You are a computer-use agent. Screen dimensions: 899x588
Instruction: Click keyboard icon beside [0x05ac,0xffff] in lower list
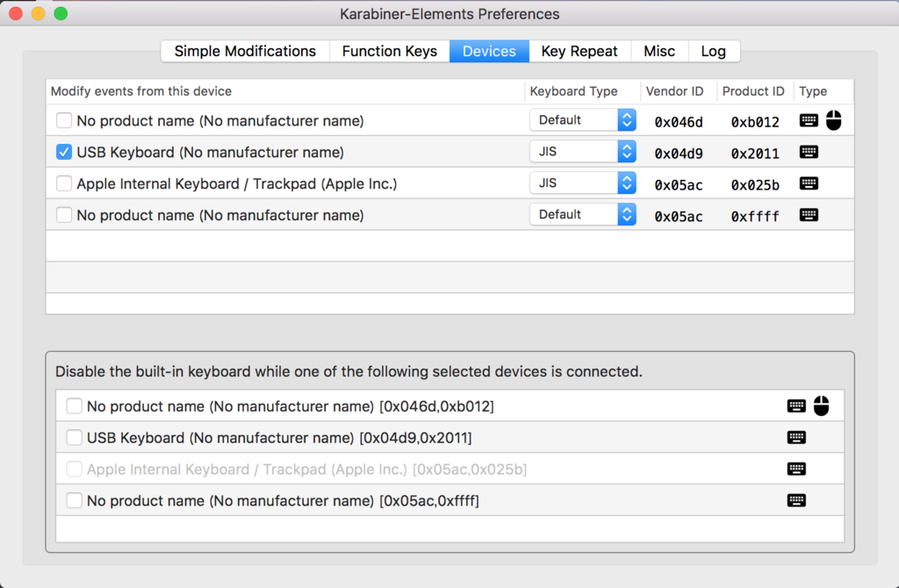pyautogui.click(x=796, y=500)
